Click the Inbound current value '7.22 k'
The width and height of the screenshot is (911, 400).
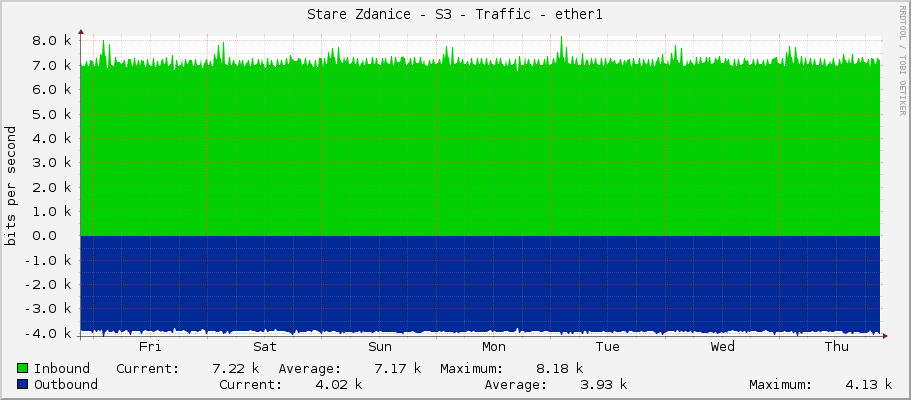tap(236, 368)
